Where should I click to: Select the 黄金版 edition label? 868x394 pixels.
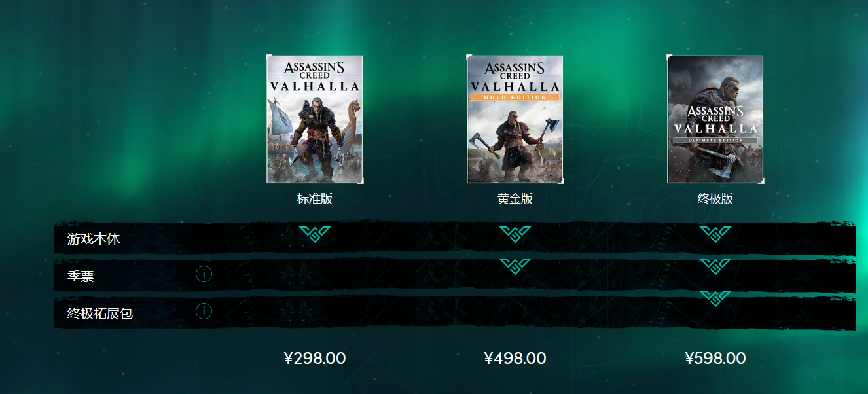click(x=515, y=199)
